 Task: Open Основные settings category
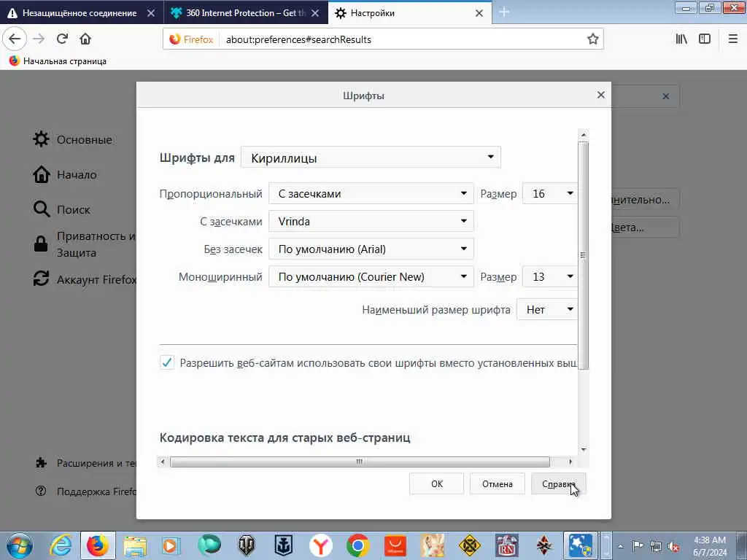[x=72, y=139]
